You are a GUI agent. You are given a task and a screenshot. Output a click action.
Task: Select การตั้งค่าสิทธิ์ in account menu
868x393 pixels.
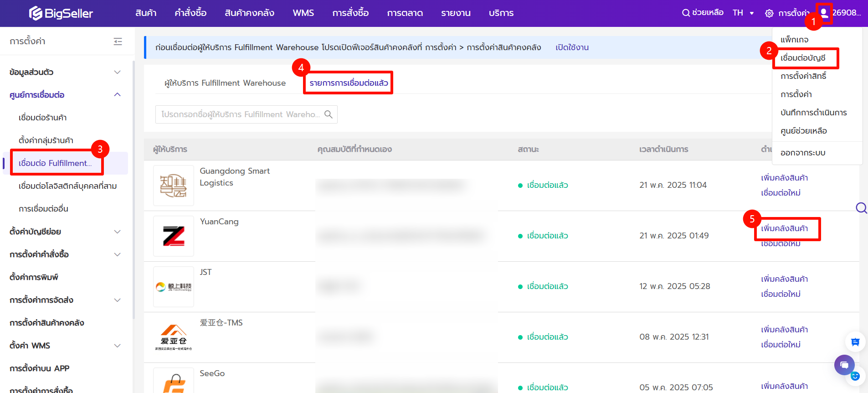coord(803,76)
